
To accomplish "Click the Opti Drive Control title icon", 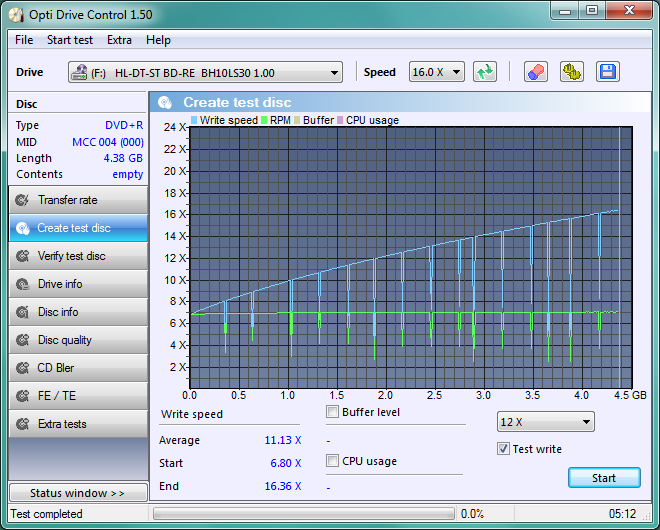I will click(16, 15).
